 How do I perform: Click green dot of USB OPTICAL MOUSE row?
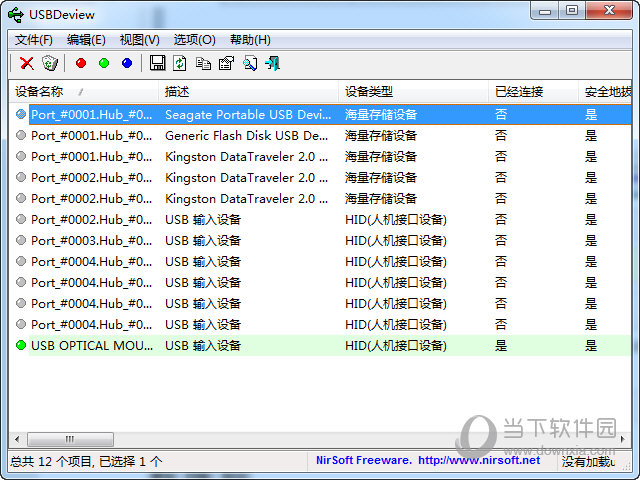[x=21, y=345]
